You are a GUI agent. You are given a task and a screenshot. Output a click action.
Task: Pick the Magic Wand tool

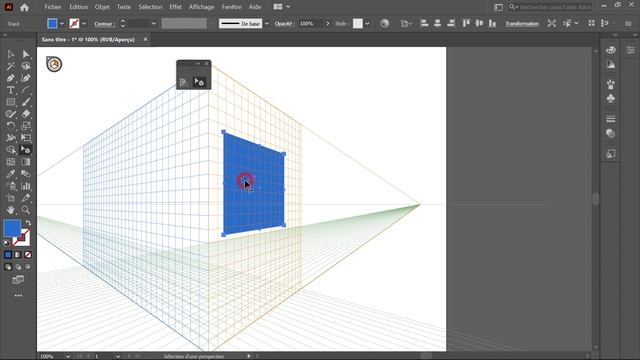11,66
